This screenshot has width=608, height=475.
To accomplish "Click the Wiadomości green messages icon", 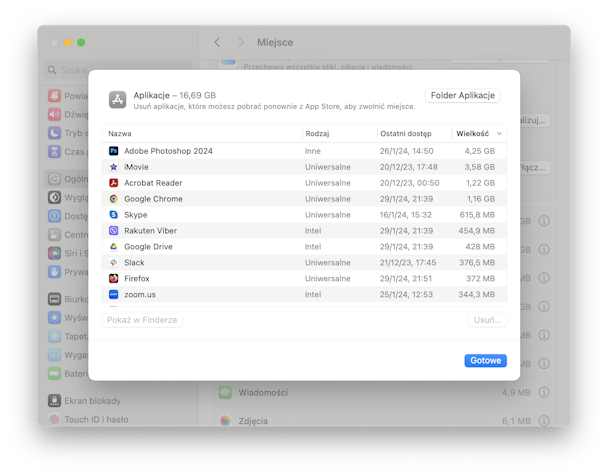I will 225,392.
